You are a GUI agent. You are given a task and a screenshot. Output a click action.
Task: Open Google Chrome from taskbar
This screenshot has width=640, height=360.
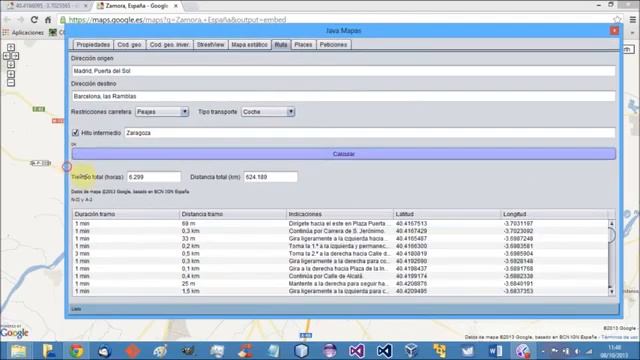(76, 351)
